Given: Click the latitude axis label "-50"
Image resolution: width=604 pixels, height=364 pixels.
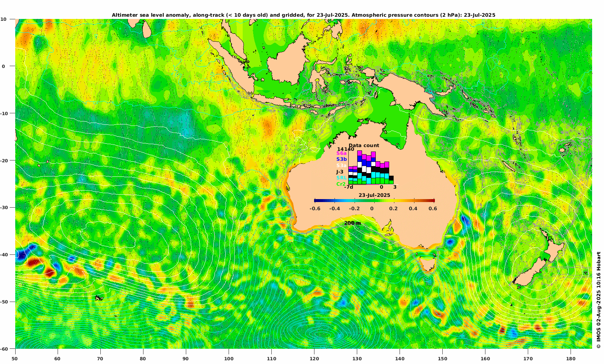Looking at the screenshot, I should pos(3,302).
